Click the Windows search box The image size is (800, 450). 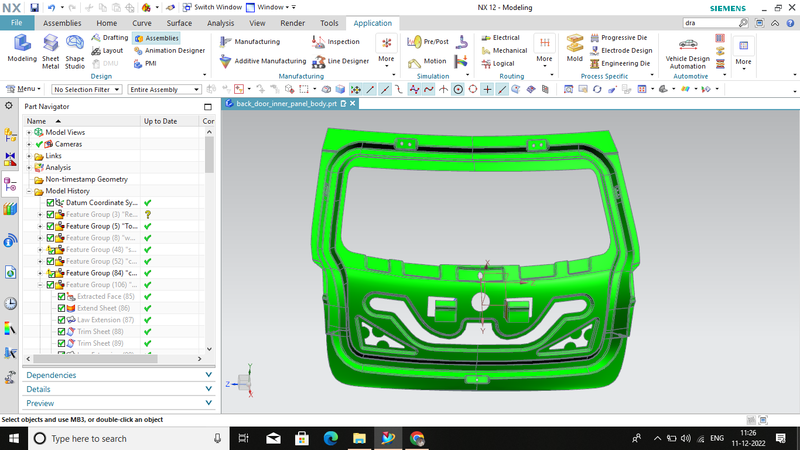128,438
